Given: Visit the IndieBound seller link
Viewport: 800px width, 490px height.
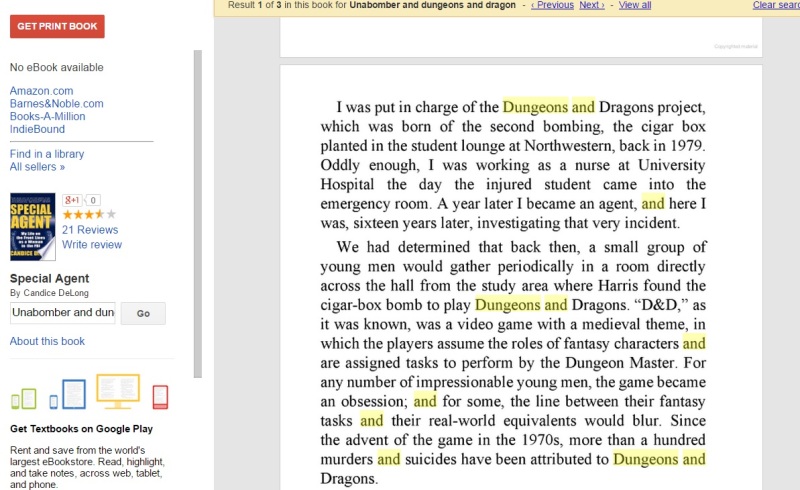Looking at the screenshot, I should click(37, 129).
